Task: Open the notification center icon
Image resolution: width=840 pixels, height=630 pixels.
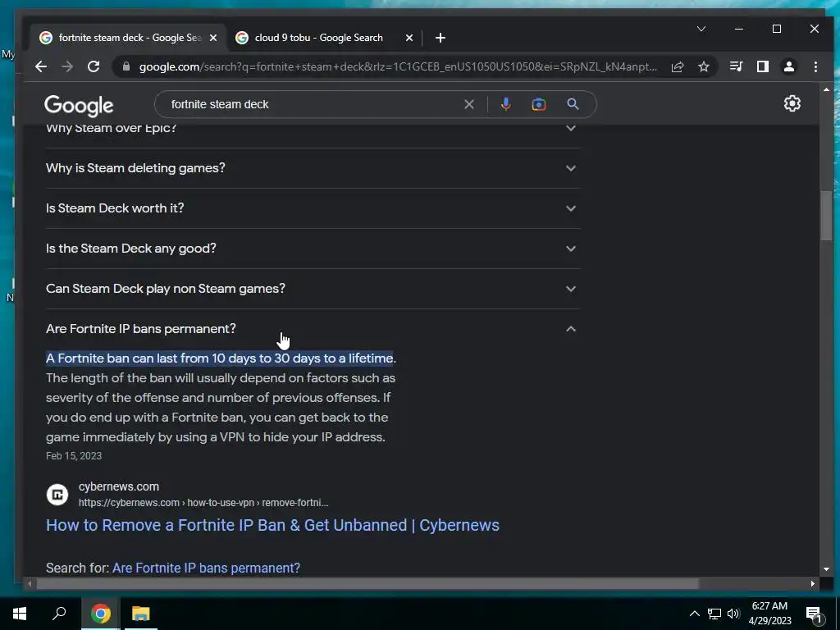Action: point(814,615)
